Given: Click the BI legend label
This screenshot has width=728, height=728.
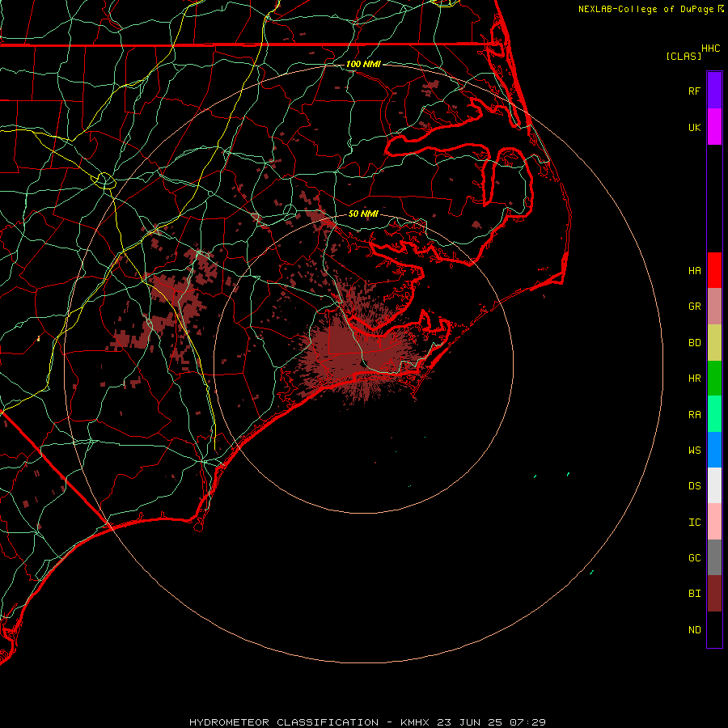Looking at the screenshot, I should click(694, 594).
